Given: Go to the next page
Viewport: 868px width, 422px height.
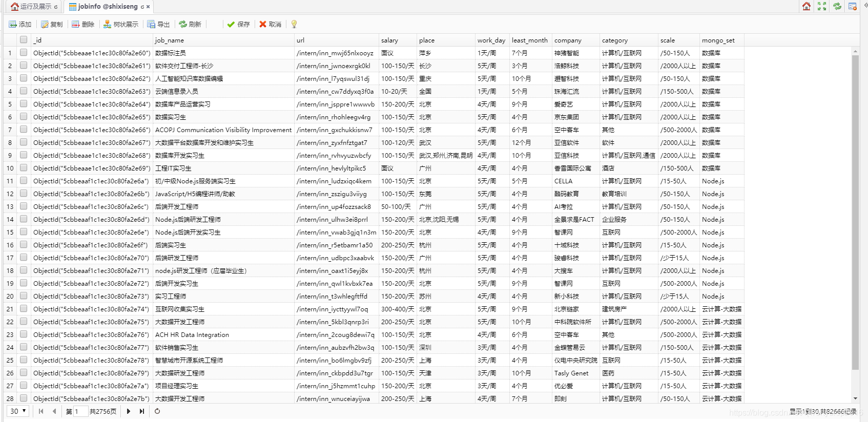Looking at the screenshot, I should click(x=129, y=411).
